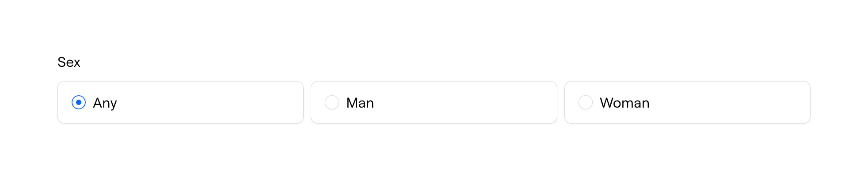868x182 pixels.
Task: Choose the Man option card
Action: [434, 102]
